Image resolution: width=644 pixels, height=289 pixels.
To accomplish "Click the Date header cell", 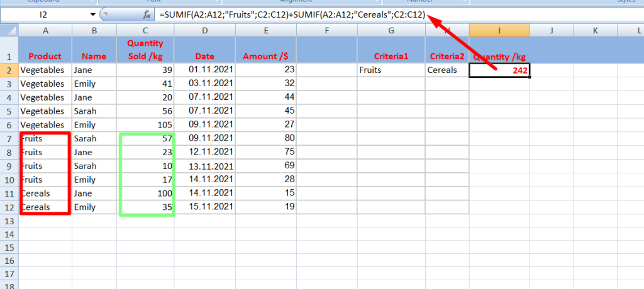I will (x=204, y=50).
